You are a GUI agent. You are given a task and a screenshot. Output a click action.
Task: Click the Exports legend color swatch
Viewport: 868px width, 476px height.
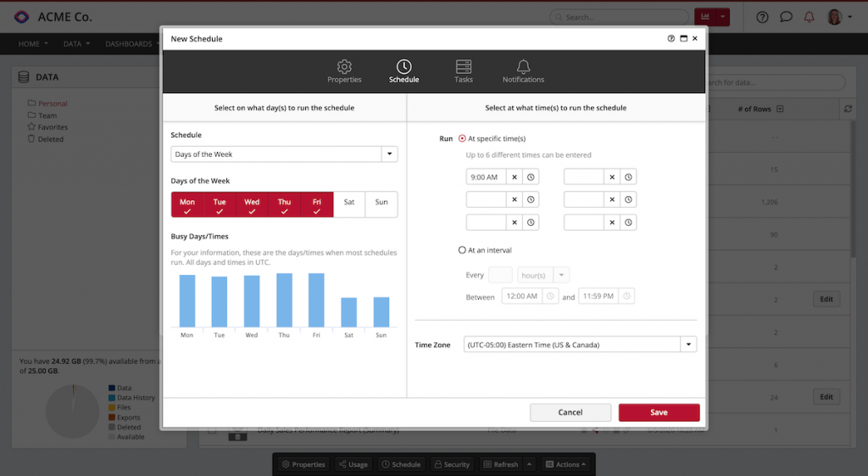pyautogui.click(x=112, y=417)
